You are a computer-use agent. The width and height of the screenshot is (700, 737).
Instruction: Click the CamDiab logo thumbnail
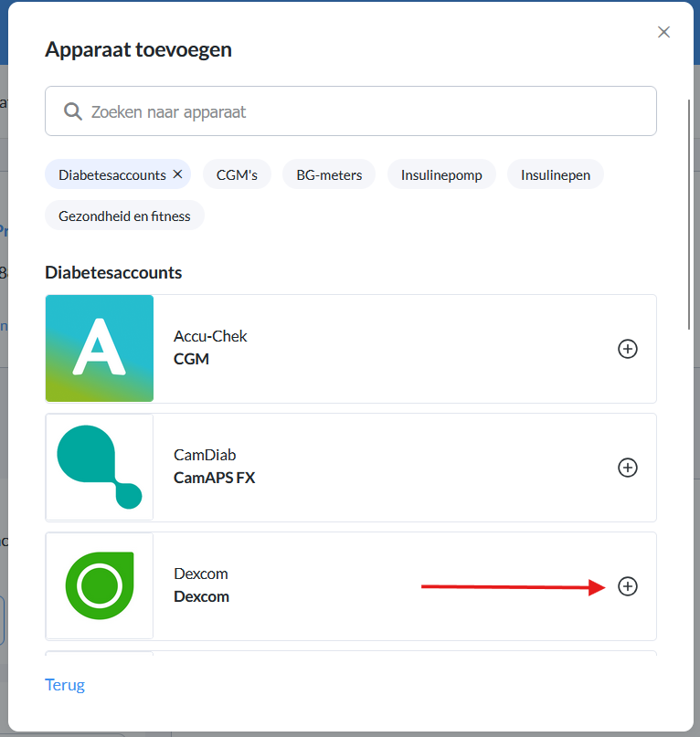click(100, 468)
